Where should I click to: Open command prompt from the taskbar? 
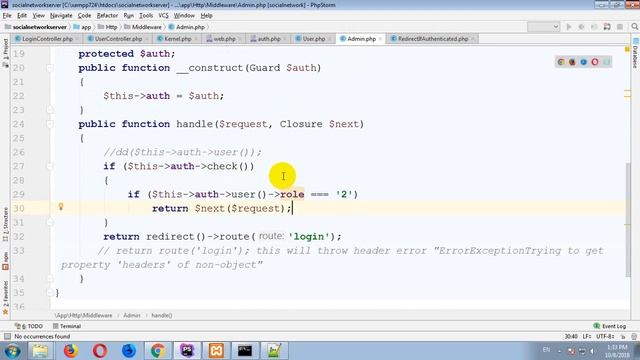click(245, 351)
